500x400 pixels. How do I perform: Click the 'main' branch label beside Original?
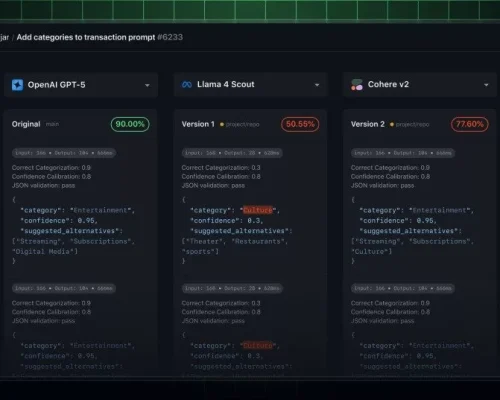click(52, 124)
